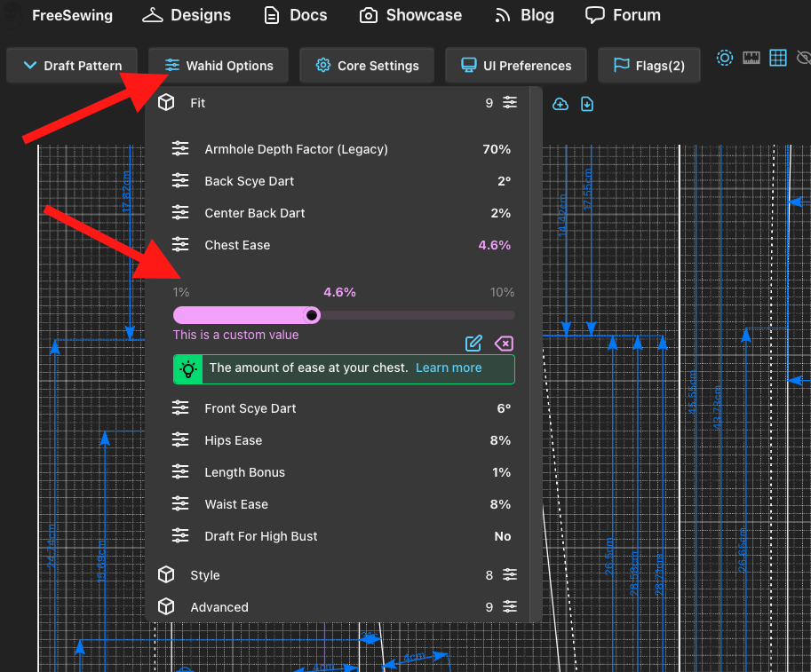This screenshot has height=672, width=811.
Task: Click the slider icon beside Length Bonus
Action: [x=180, y=471]
